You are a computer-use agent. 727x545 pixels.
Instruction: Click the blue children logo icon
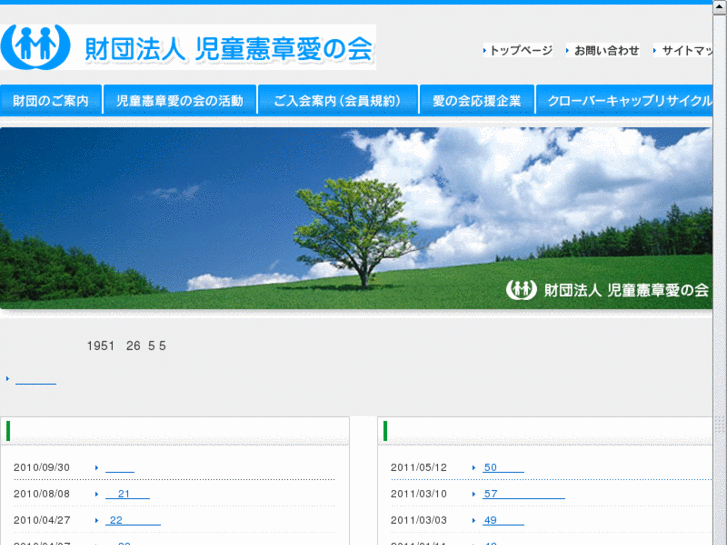pos(37,45)
